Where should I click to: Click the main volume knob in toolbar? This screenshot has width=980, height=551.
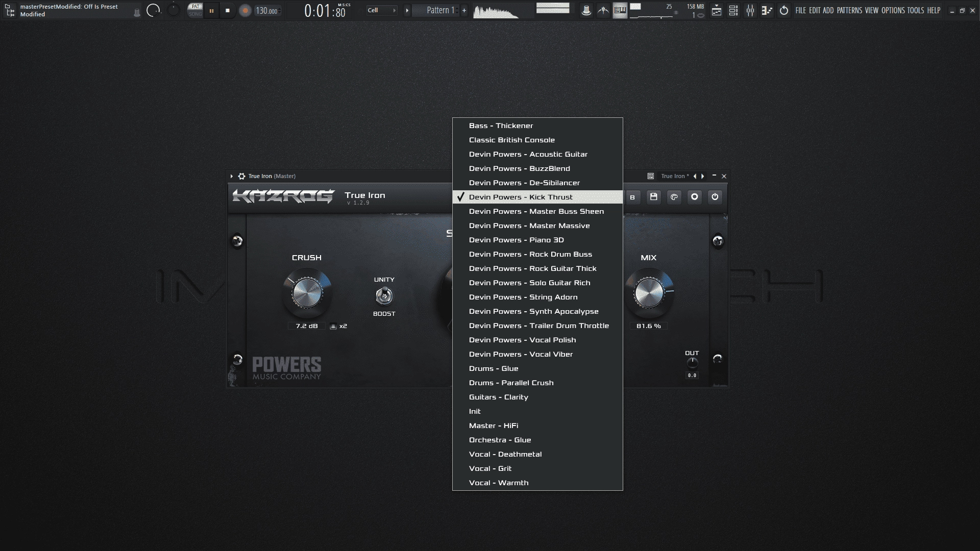click(x=153, y=10)
